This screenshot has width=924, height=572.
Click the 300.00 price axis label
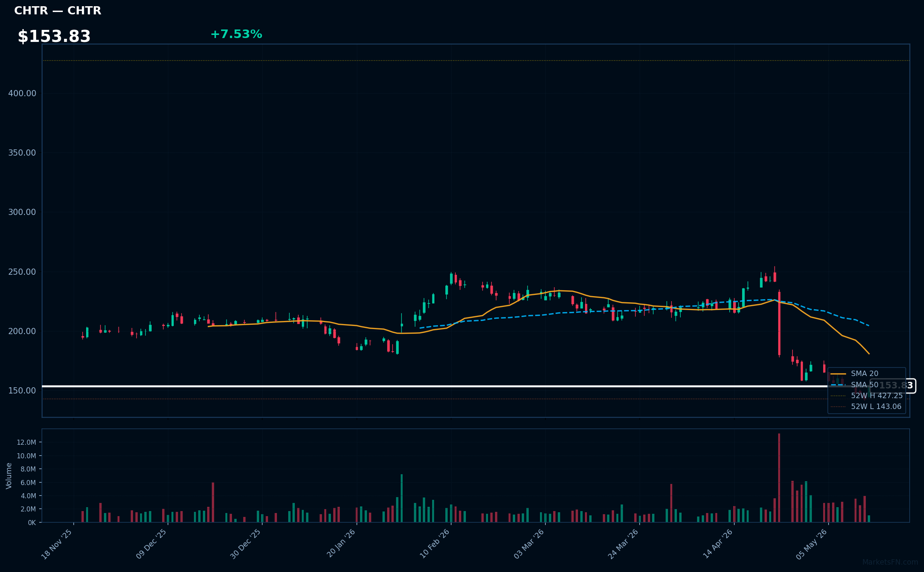click(22, 212)
